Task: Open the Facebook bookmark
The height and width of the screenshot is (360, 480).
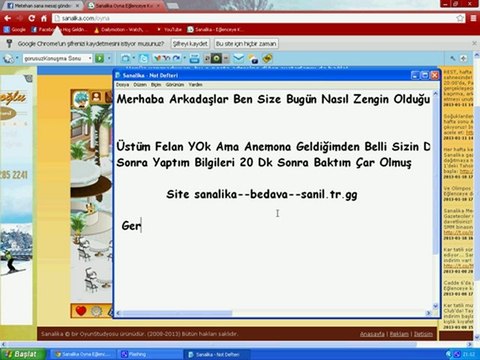Action: click(x=58, y=30)
